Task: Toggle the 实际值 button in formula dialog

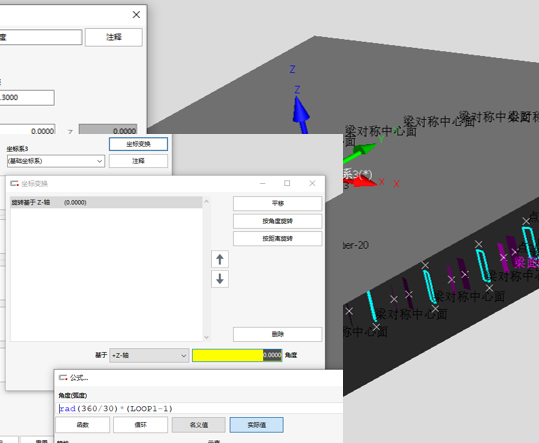Action: click(256, 425)
